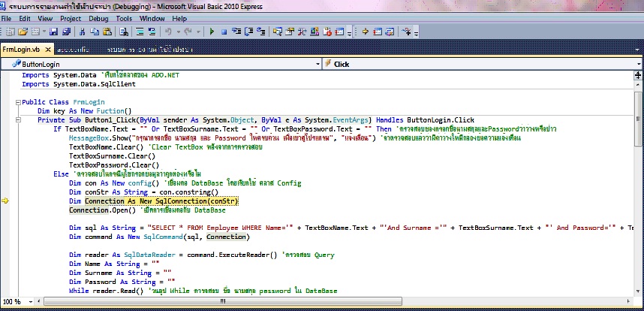The width and height of the screenshot is (644, 311).
Task: Close the FrmLogin.vb tab
Action: click(47, 50)
